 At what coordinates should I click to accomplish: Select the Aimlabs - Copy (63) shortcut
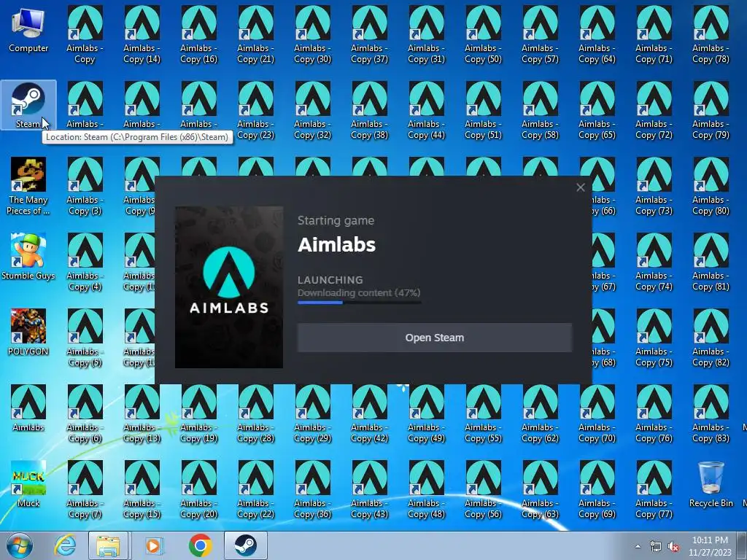(541, 489)
